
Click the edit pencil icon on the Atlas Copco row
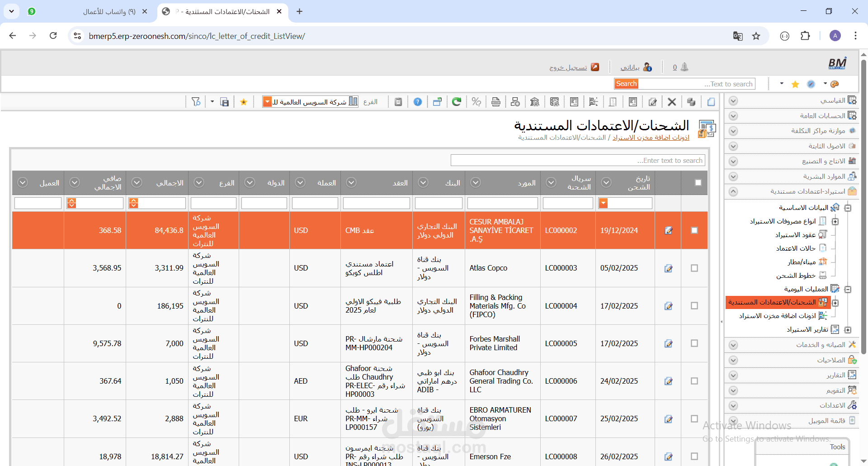coord(669,268)
